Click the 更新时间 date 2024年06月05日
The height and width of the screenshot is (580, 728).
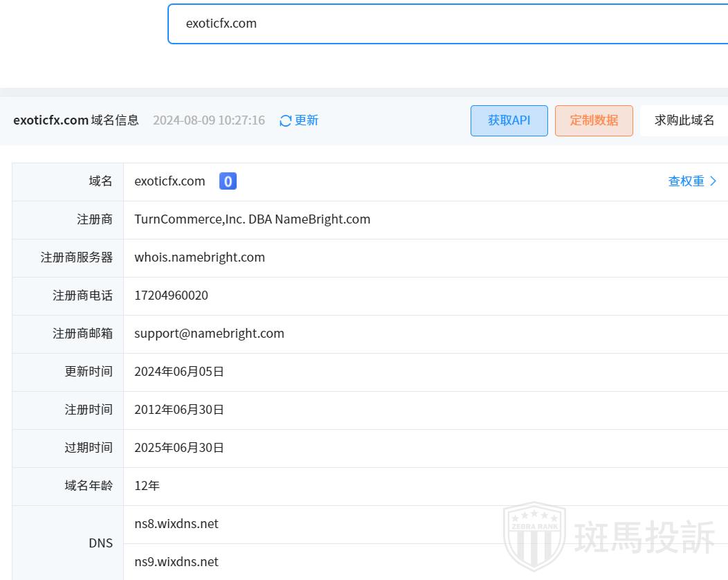point(179,372)
